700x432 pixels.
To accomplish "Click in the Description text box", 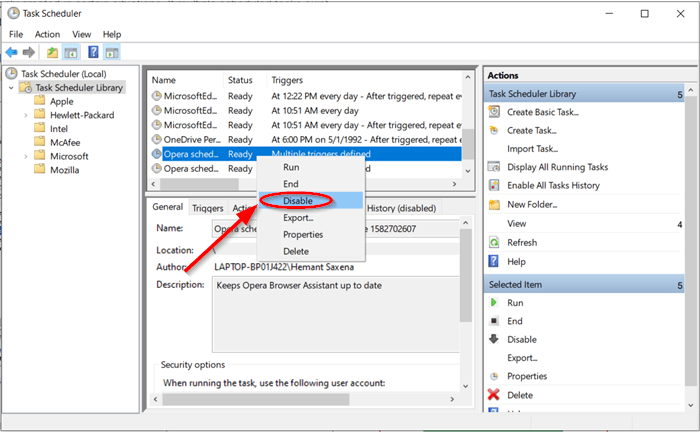I will tap(336, 315).
